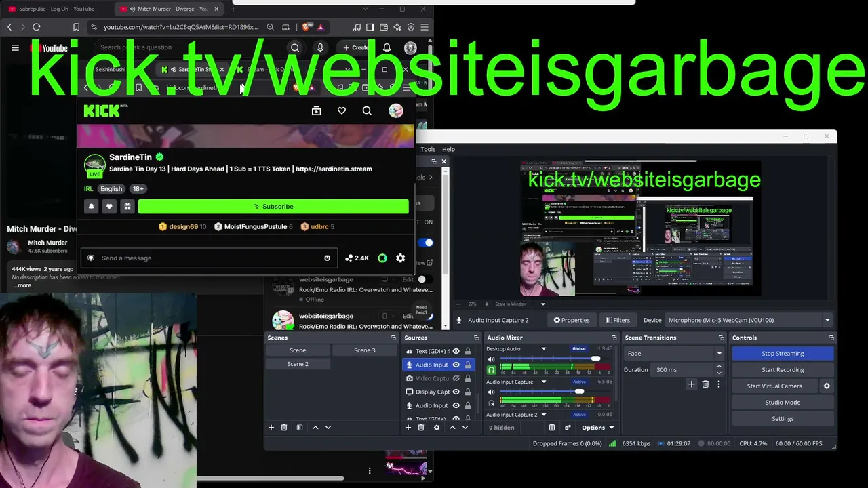
Task: Open Kick chat settings gear
Action: coord(401,258)
